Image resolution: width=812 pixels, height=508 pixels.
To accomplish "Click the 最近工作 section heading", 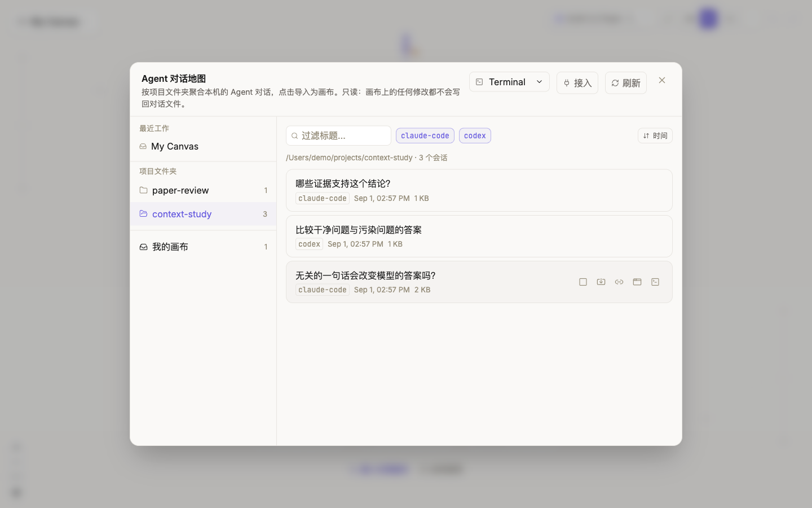I will click(x=154, y=128).
